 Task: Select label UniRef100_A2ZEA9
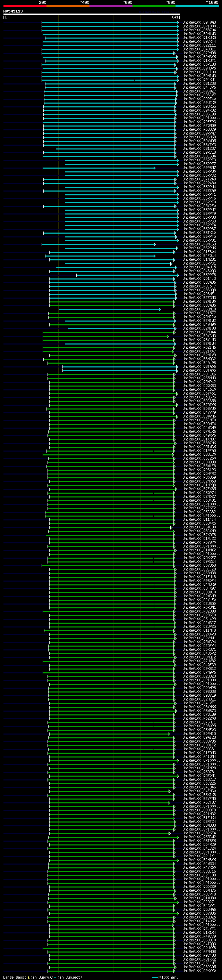pos(199,191)
